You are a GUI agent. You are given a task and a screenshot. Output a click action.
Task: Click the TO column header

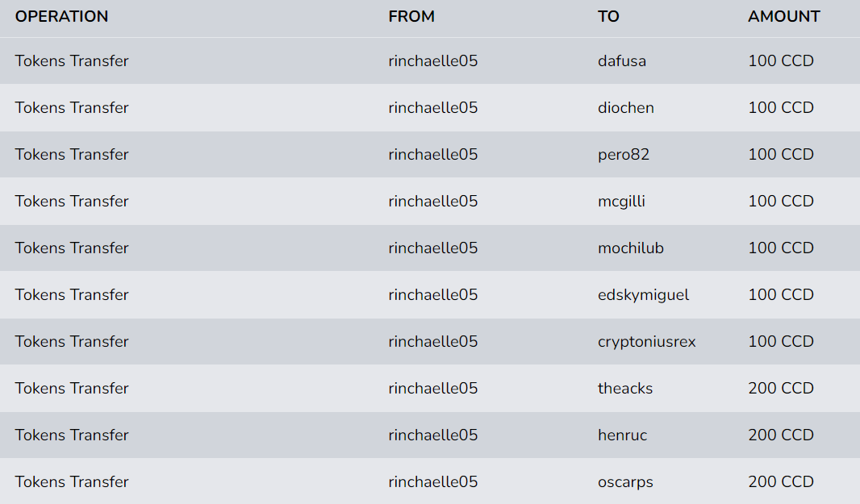[x=608, y=16]
